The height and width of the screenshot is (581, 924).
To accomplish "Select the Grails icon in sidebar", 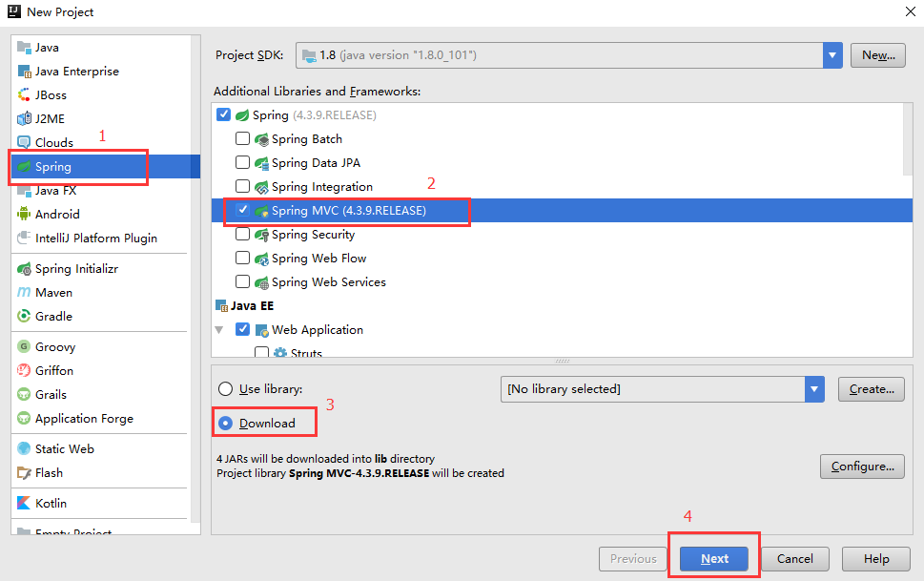I will [24, 394].
